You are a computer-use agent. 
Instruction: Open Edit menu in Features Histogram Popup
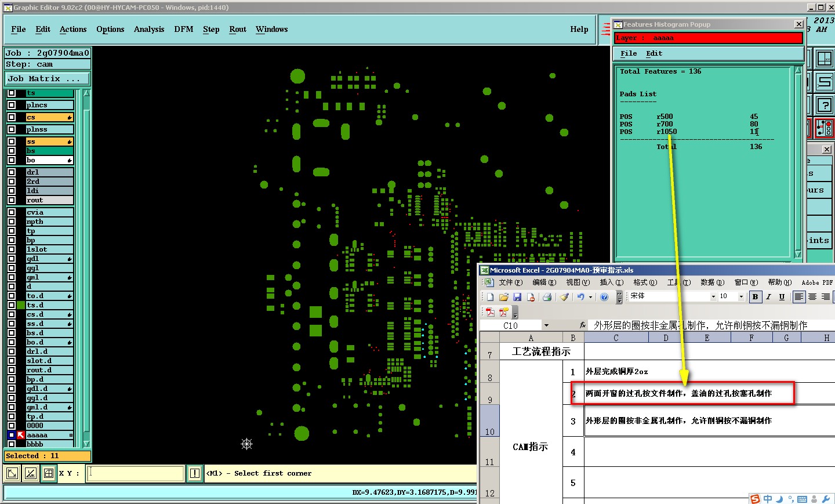pos(654,53)
